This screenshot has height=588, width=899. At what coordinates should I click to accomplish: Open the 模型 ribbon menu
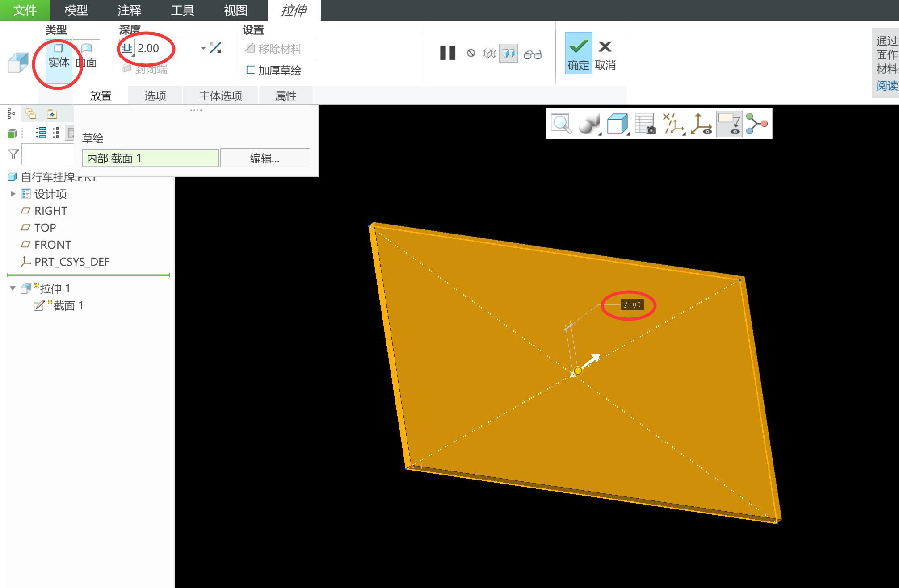pyautogui.click(x=76, y=10)
